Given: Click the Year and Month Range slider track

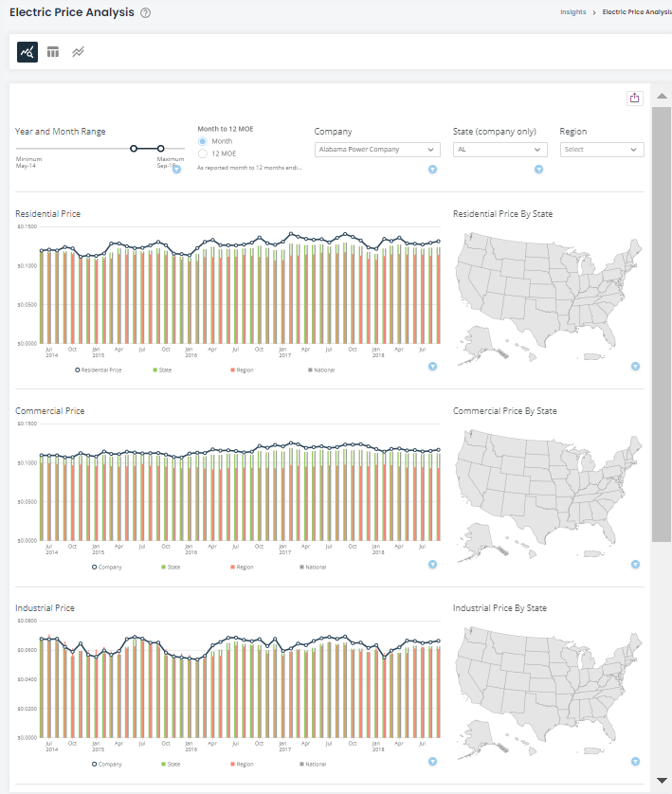Looking at the screenshot, I should [x=100, y=149].
